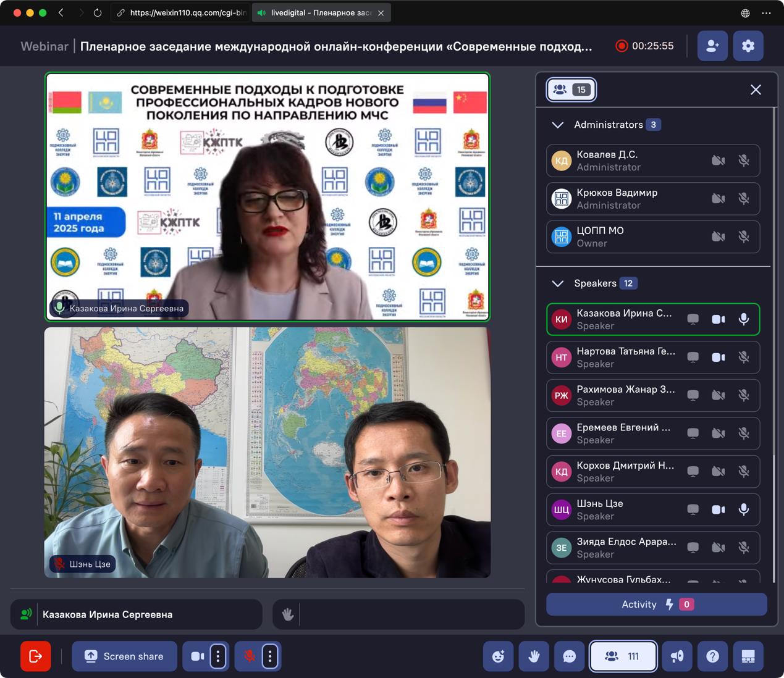
Task: Open camera options three-dot menu
Action: point(218,656)
